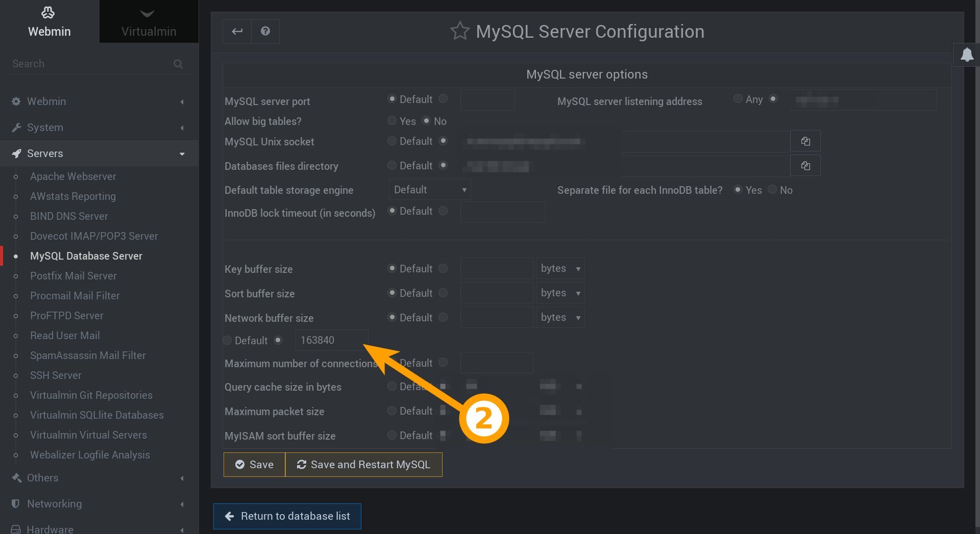This screenshot has height=534, width=980.
Task: Select custom value radio for Key buffer size
Action: (x=443, y=268)
